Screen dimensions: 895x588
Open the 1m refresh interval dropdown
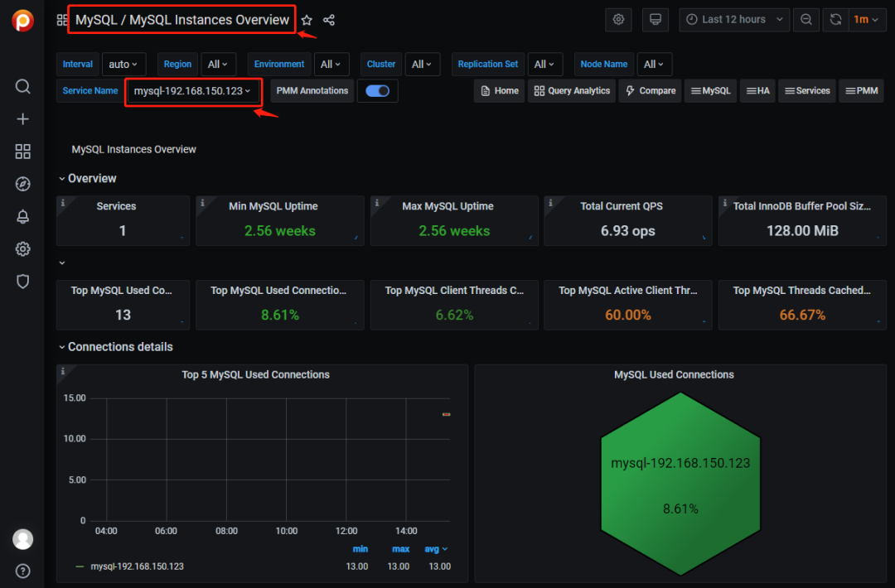[x=867, y=19]
